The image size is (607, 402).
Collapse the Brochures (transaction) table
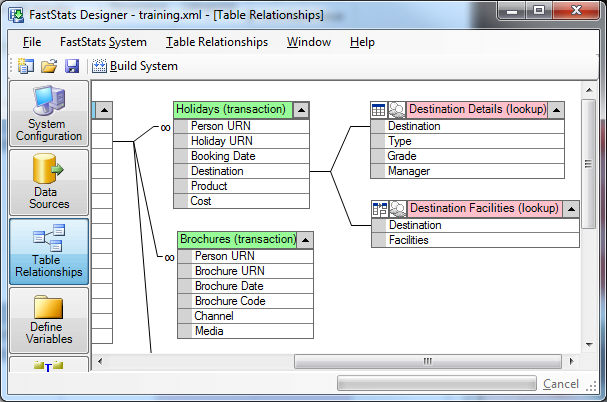tap(305, 240)
